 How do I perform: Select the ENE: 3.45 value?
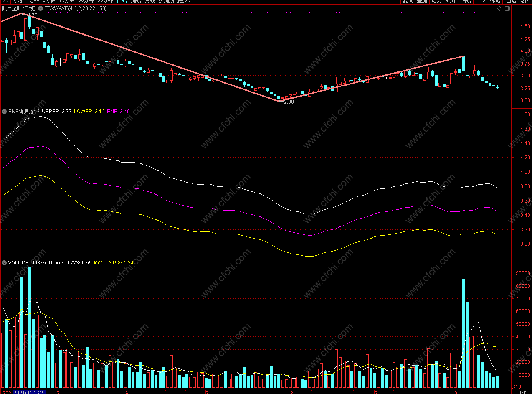pos(119,112)
